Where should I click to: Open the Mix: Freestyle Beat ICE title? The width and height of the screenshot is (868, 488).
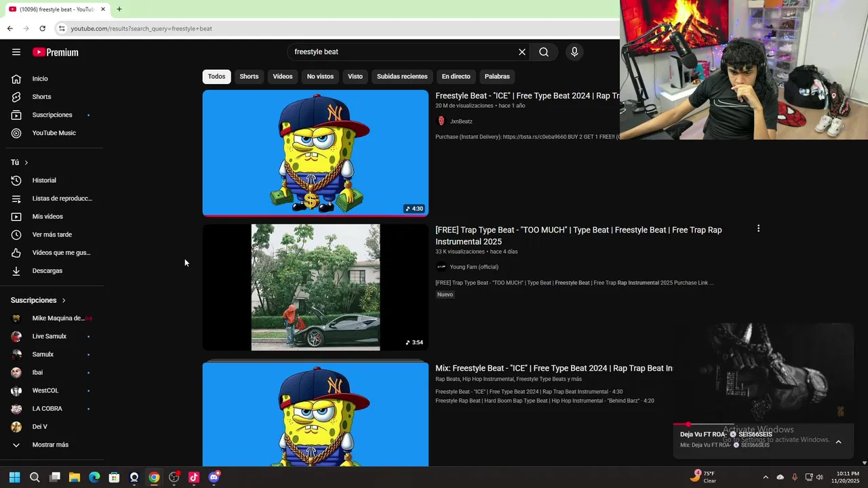(x=554, y=368)
